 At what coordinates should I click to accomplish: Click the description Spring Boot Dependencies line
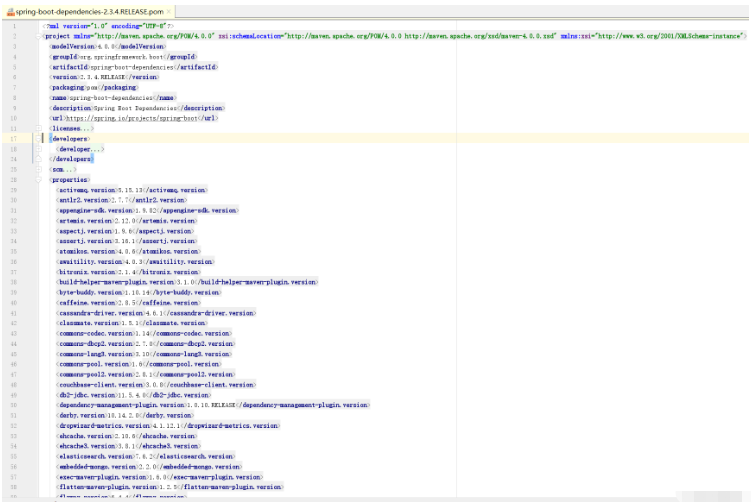[x=137, y=108]
